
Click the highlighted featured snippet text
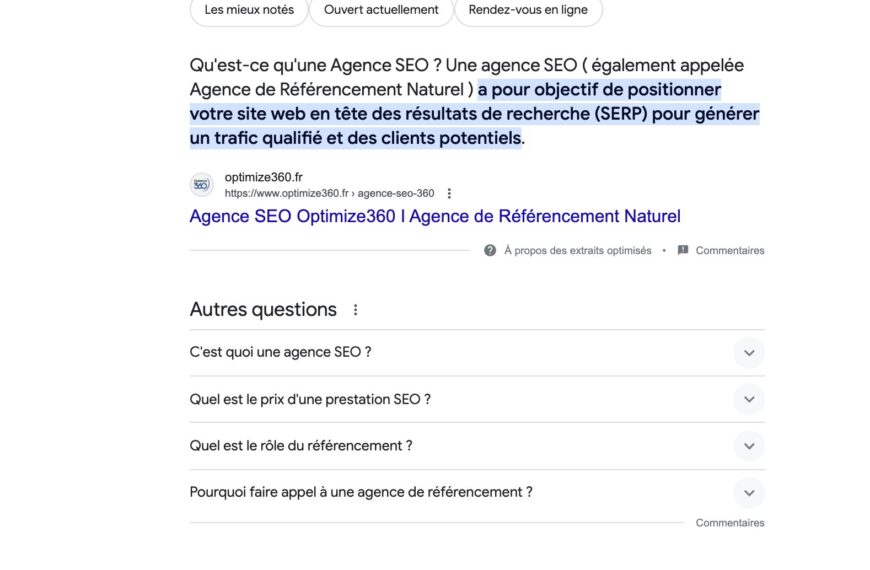(474, 114)
